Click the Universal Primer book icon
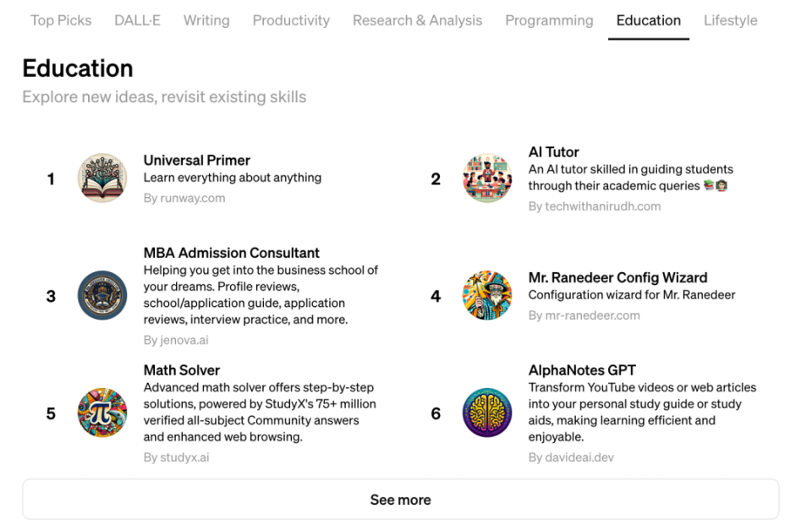Image resolution: width=812 pixels, height=531 pixels. tap(102, 178)
